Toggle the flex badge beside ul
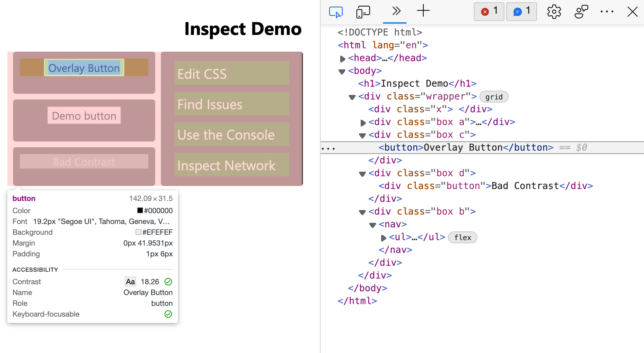 pos(462,238)
